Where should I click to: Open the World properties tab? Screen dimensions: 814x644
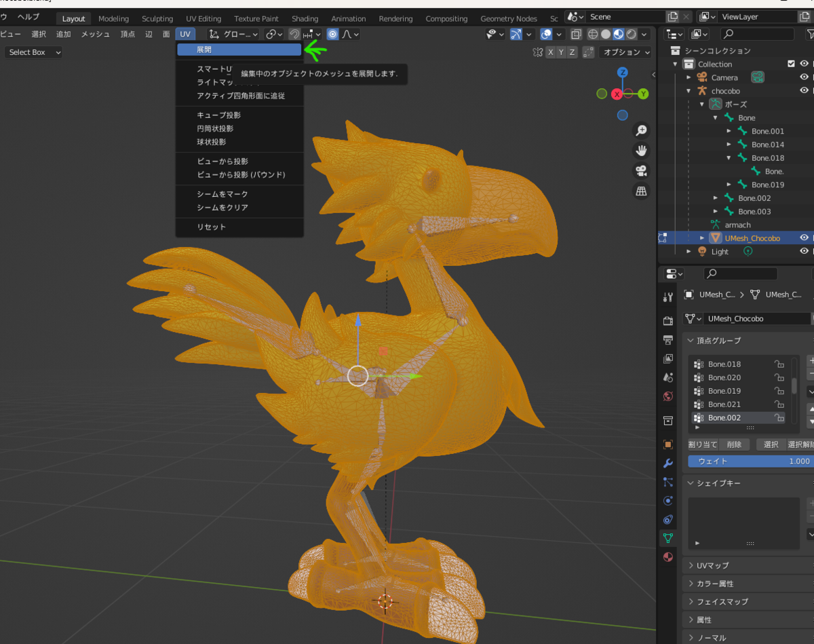pos(668,396)
